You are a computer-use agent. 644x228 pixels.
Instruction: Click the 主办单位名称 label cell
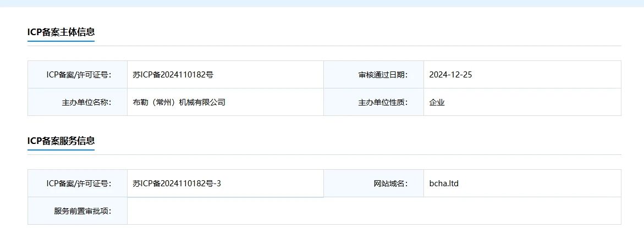pos(78,102)
